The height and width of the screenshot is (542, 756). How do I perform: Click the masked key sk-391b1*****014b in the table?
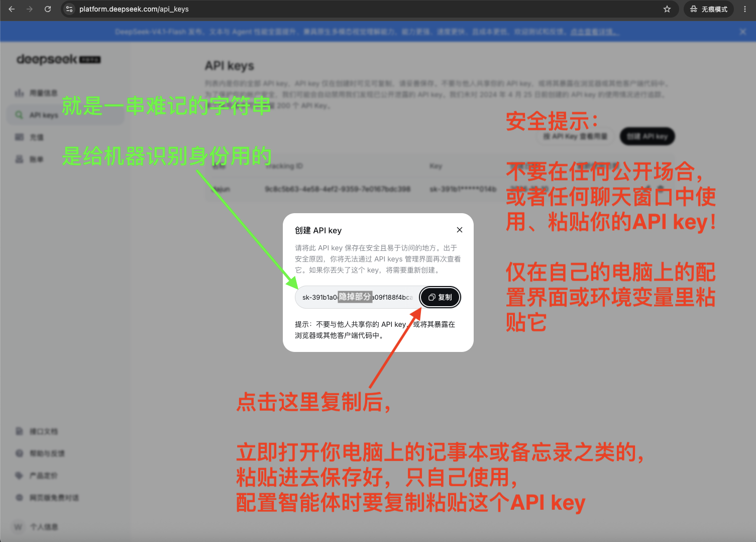[463, 189]
